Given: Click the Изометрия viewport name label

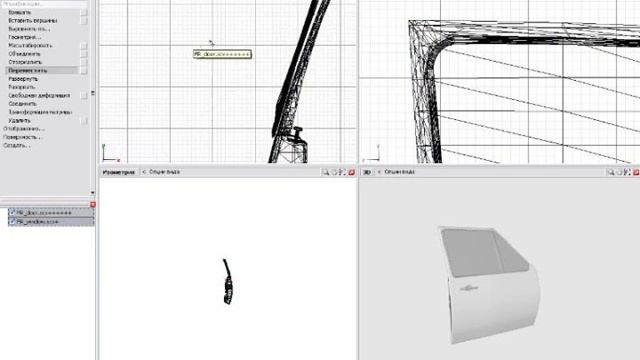Looking at the screenshot, I should tap(119, 172).
